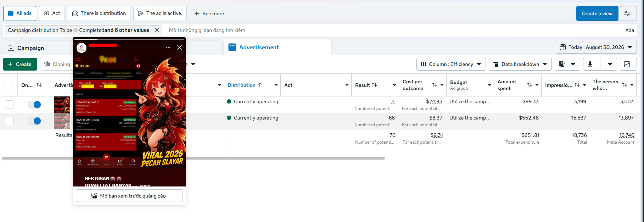Image resolution: width=644 pixels, height=222 pixels.
Task: Sort by the On/Off column arrows
Action: (x=39, y=85)
